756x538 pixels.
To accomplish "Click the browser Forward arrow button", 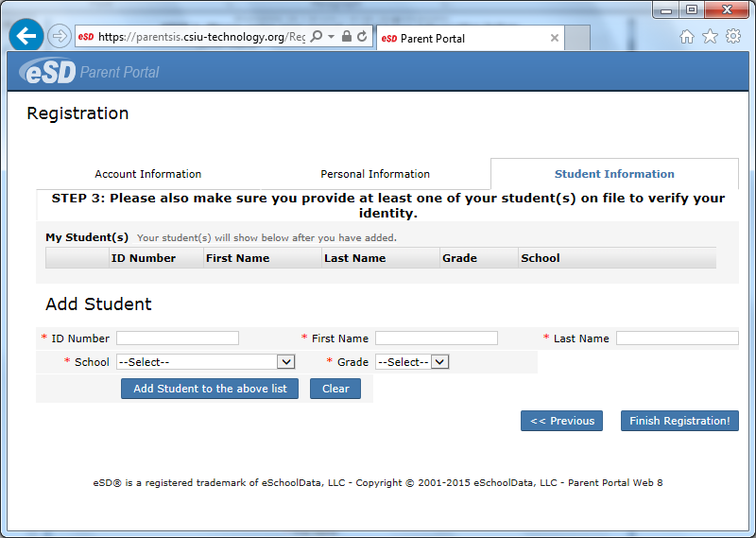I will [x=60, y=36].
